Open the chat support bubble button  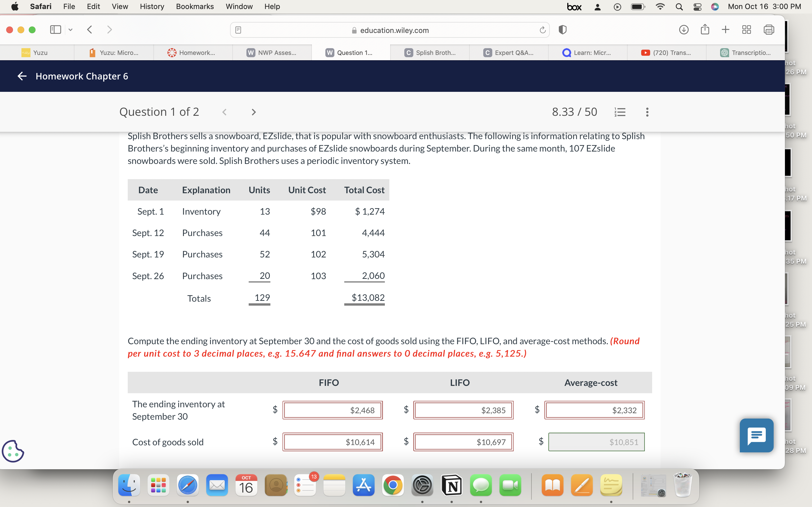coord(756,435)
